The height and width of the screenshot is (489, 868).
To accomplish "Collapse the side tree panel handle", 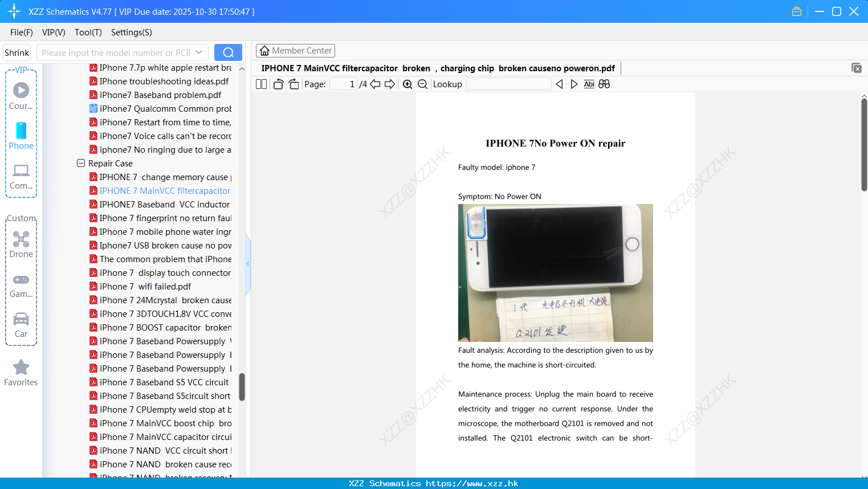I will [248, 264].
